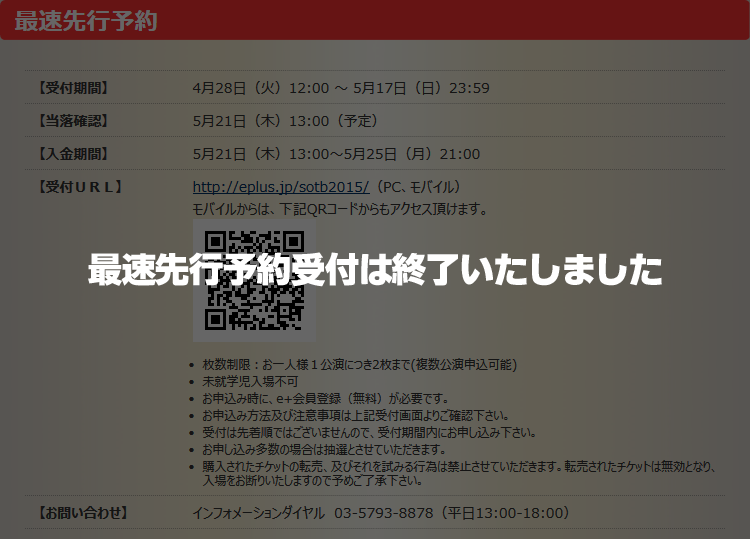Select the 【受付期間】 label
This screenshot has height=539, width=750.
[73, 88]
